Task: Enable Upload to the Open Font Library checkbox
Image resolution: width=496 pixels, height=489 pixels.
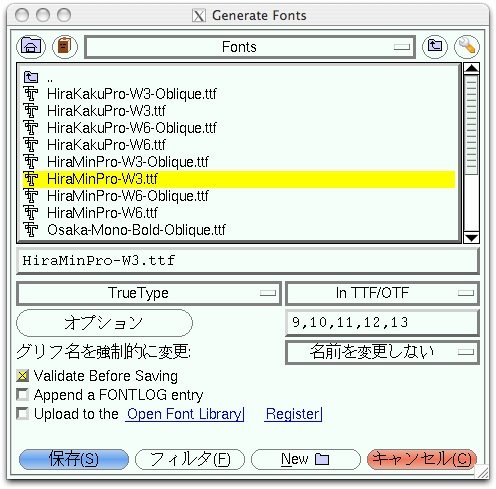Action: 23,414
